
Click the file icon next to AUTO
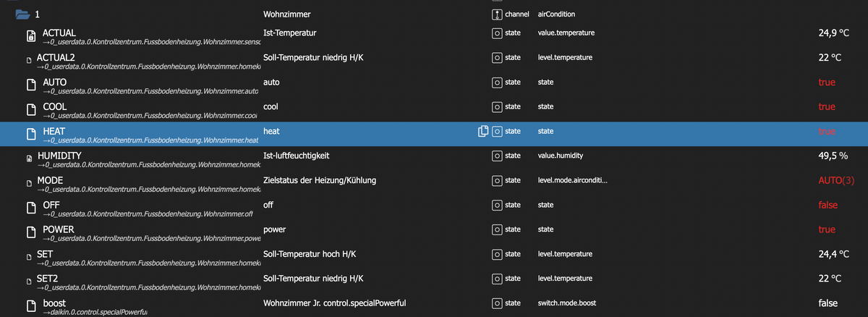point(31,85)
